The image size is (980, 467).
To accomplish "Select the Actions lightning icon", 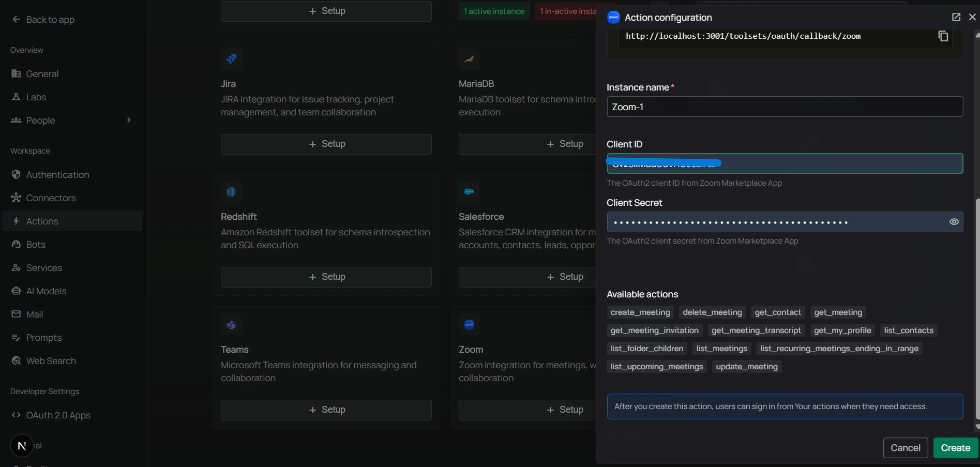I will coord(16,221).
